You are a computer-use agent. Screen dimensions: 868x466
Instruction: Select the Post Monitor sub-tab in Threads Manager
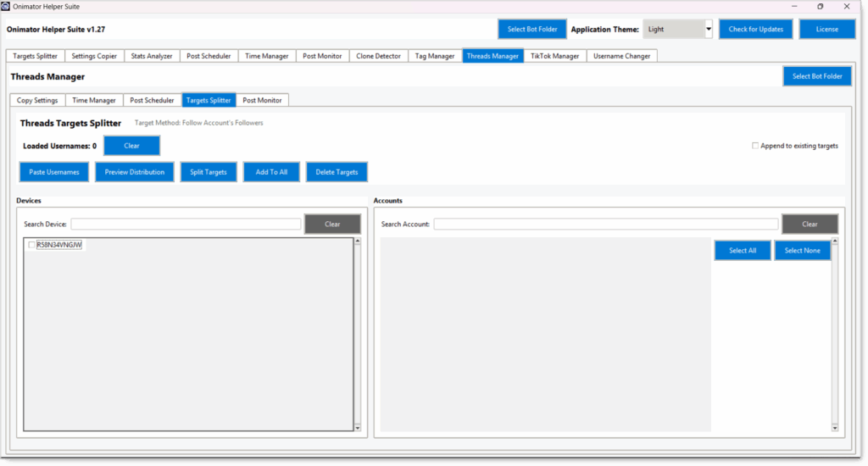pos(262,100)
